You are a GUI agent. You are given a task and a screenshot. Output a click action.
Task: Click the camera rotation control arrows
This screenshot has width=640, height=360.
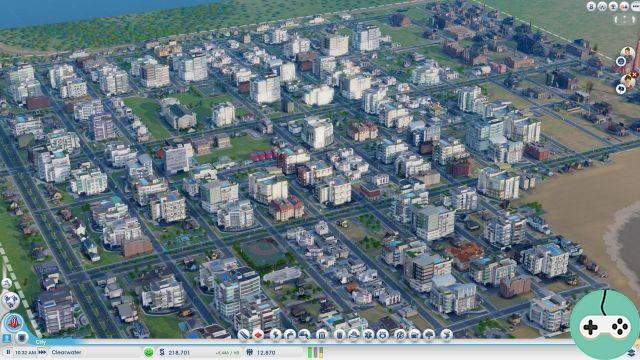click(x=625, y=19)
